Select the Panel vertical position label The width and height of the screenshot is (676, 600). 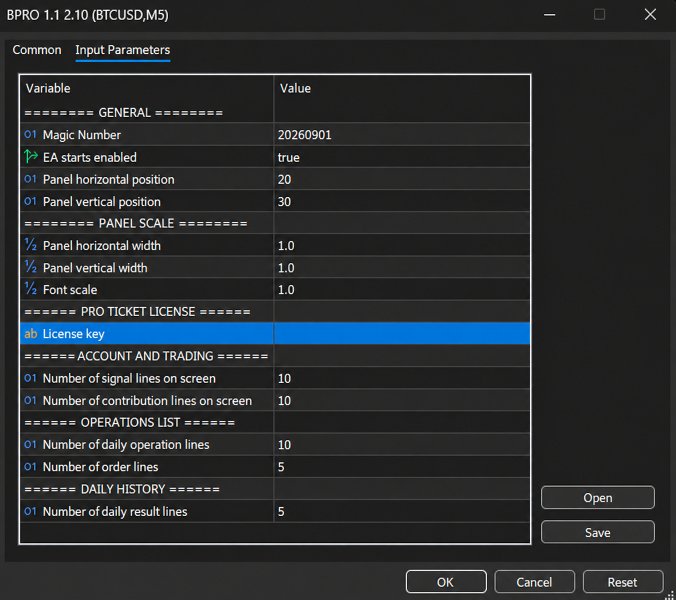pyautogui.click(x=102, y=202)
